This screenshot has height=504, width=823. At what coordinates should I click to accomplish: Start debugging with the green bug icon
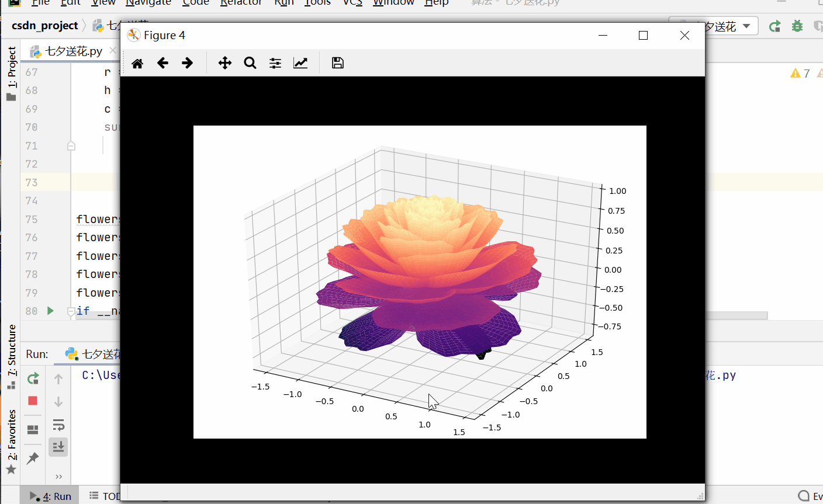point(797,26)
